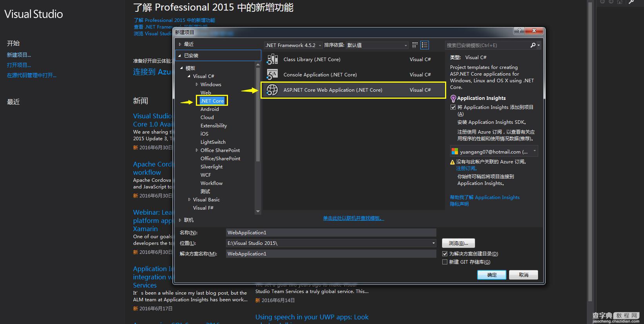
Task: Click 新建项目... on the Start Page
Action: [19, 55]
